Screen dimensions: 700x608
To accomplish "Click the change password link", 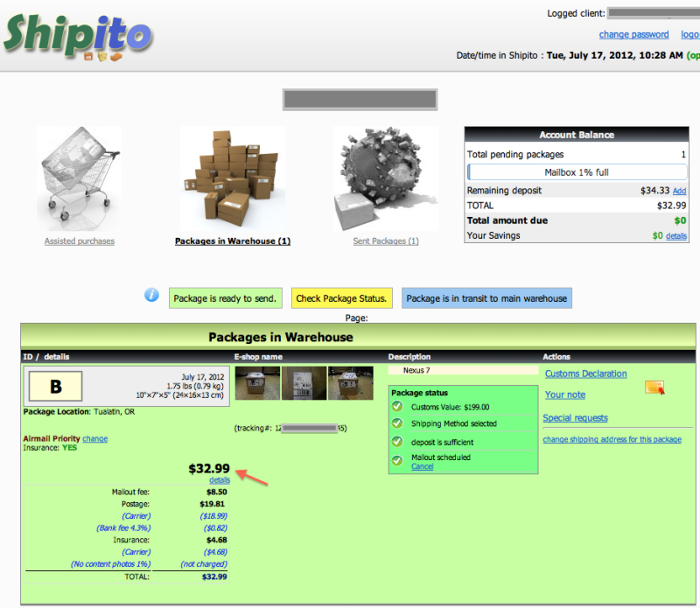I will point(633,34).
